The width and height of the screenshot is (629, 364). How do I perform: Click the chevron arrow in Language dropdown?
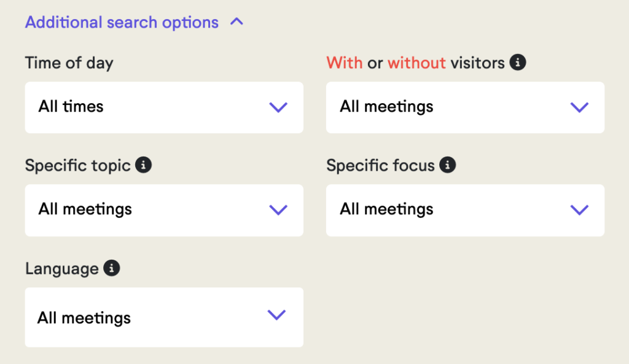point(276,315)
